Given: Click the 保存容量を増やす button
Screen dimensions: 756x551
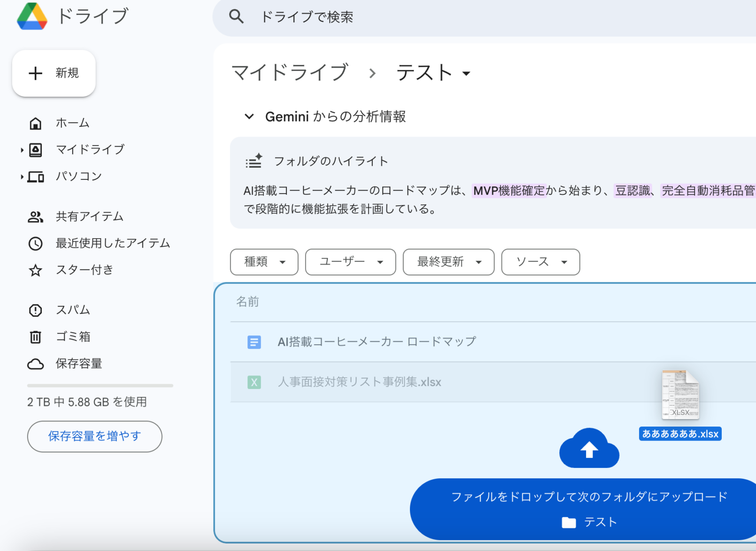Looking at the screenshot, I should click(x=94, y=436).
